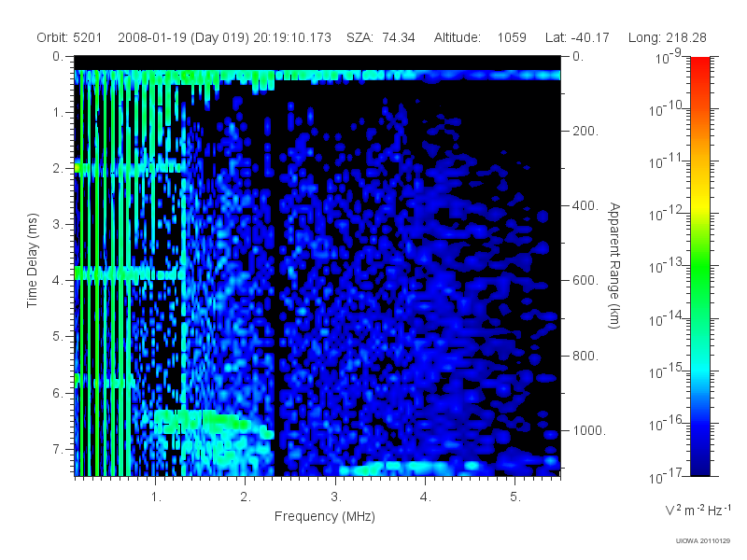Click the 5. tick label on time delay axis

[x=58, y=337]
